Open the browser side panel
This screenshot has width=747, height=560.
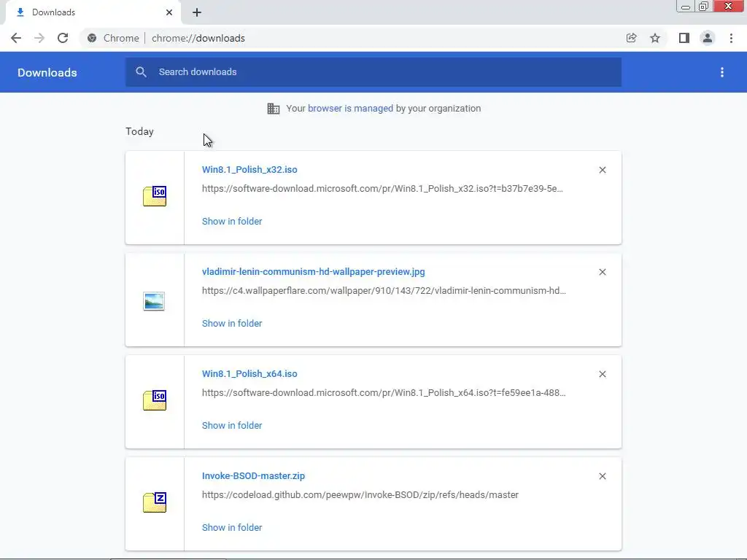(x=684, y=38)
